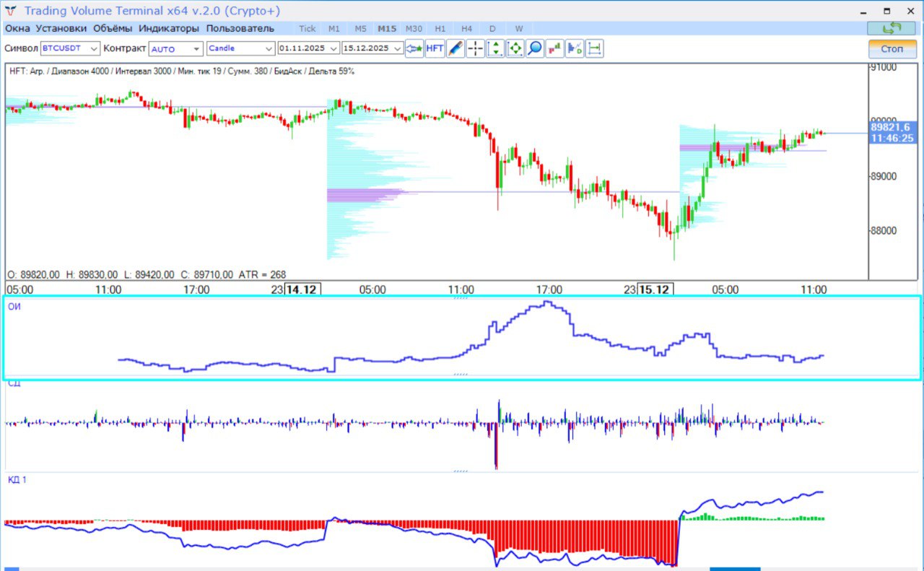Switch timeframe to M15

(387, 29)
